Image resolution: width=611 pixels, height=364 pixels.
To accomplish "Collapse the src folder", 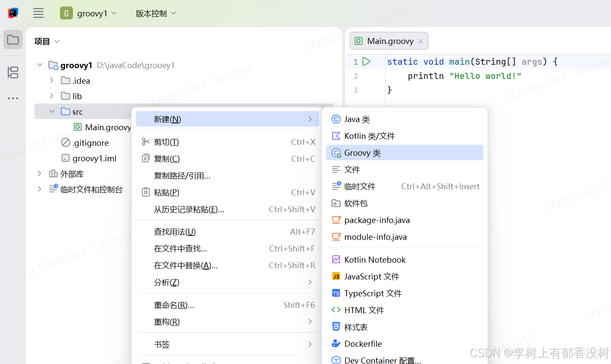I will click(51, 111).
